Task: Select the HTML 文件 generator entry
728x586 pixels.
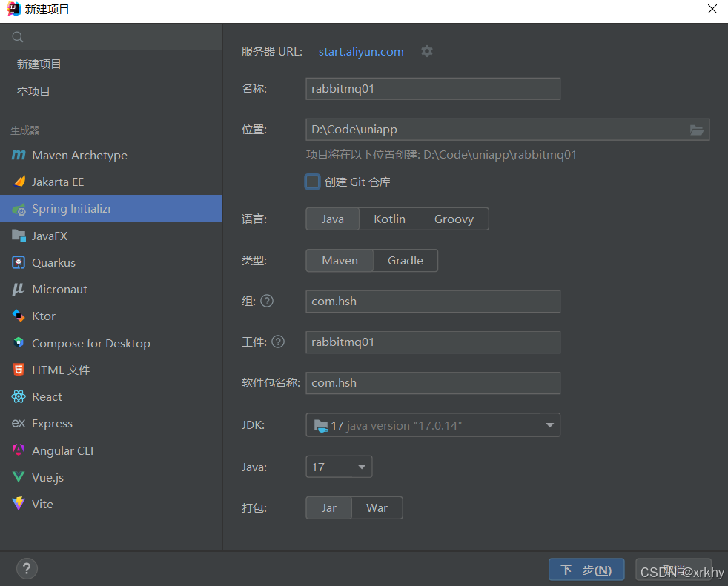Action: (111, 370)
